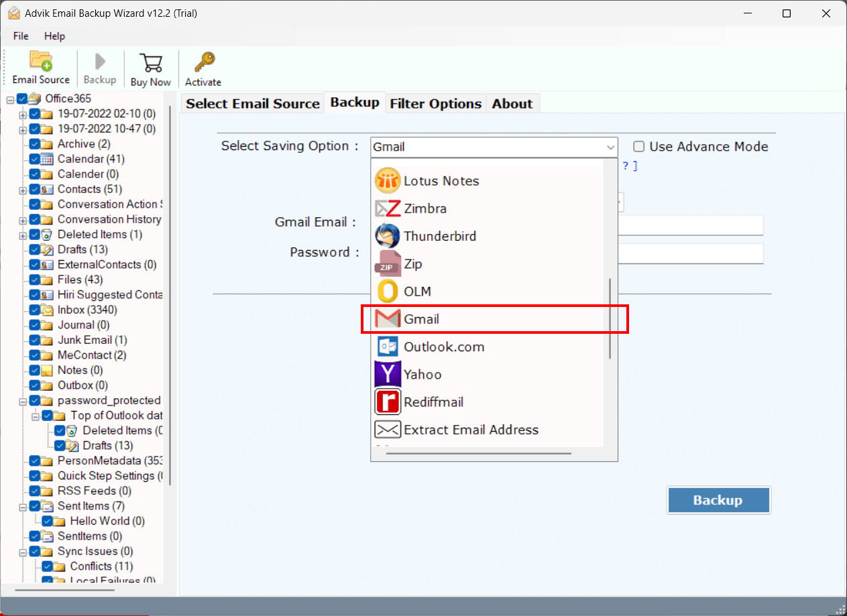This screenshot has width=847, height=616.
Task: Select the PersonMetadata folder
Action: [110, 460]
